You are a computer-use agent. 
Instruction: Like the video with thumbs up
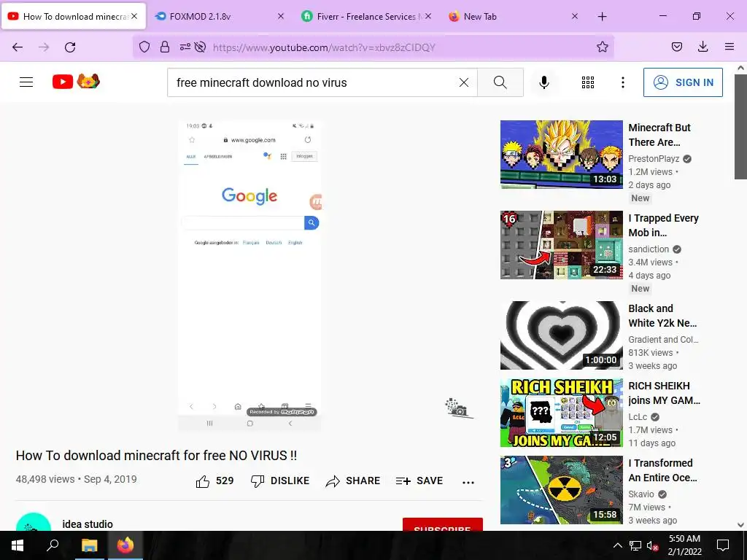point(214,481)
